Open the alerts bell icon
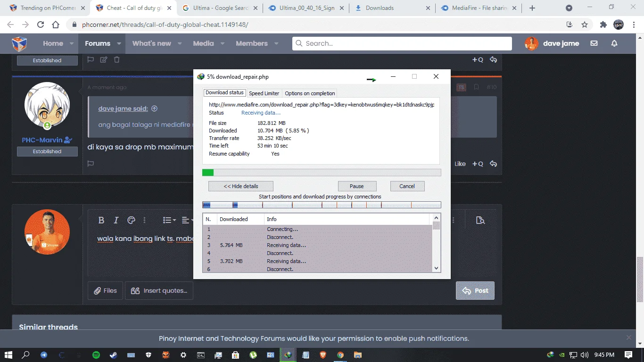The width and height of the screenshot is (644, 362). pos(614,43)
